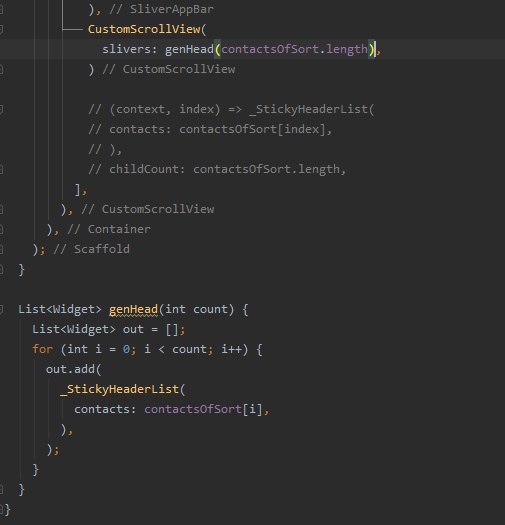Click 'i++' in the for loop

click(x=231, y=350)
